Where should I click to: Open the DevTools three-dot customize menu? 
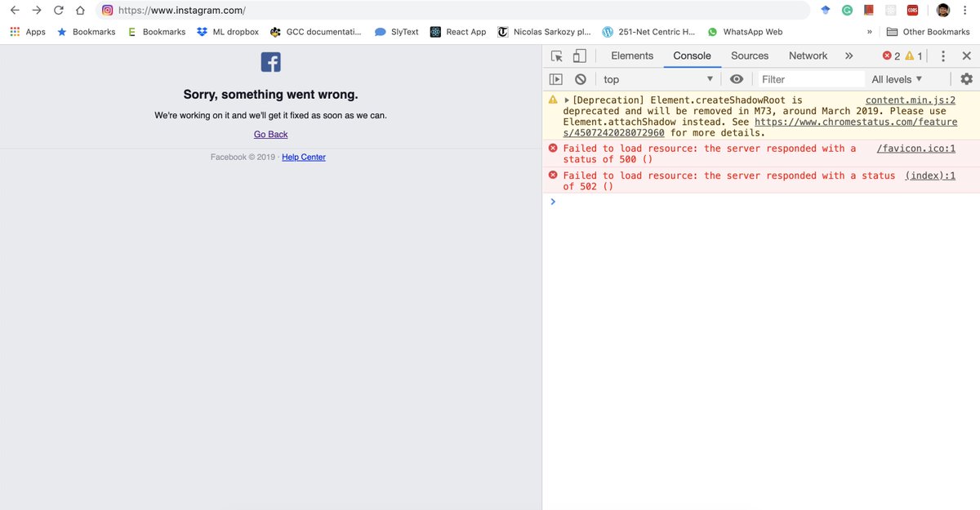tap(942, 55)
